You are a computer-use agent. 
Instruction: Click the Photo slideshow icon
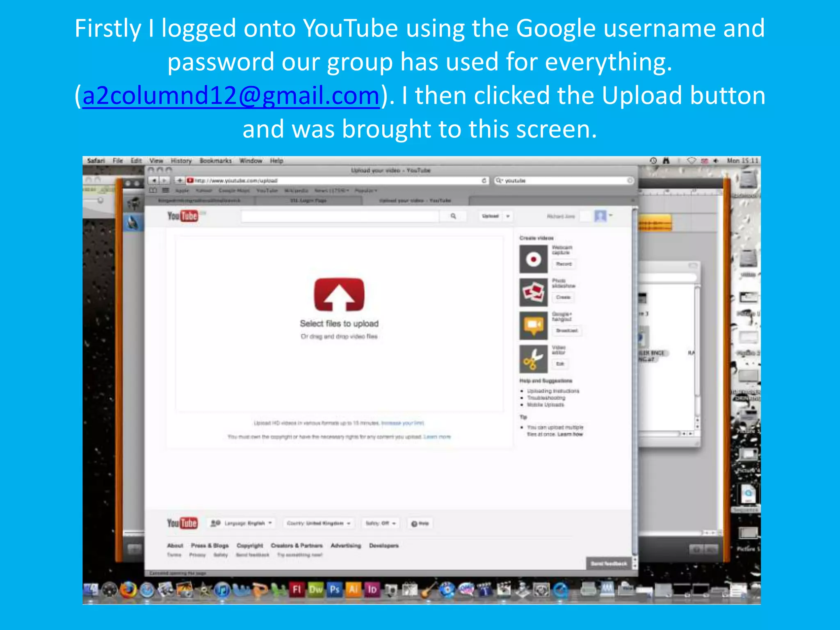tap(533, 292)
